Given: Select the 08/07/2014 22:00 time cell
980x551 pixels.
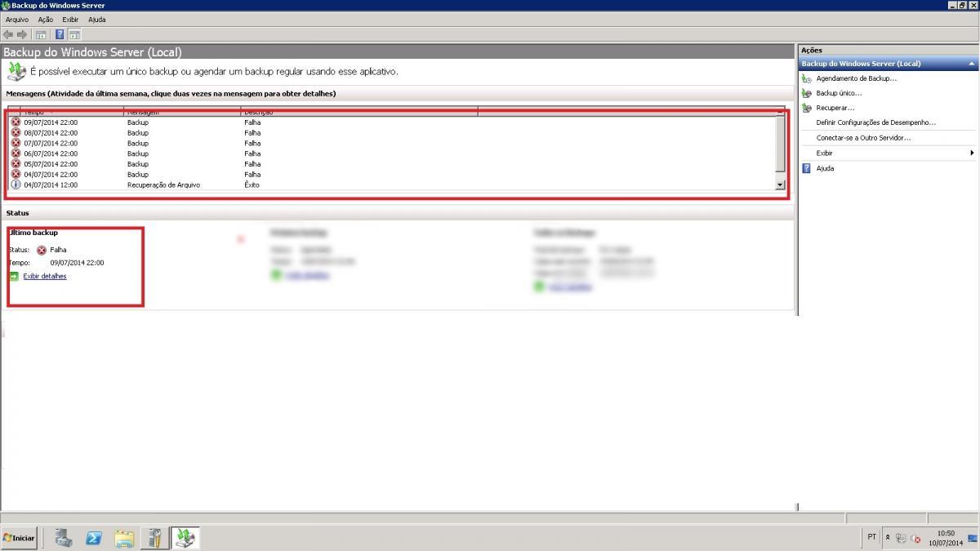Looking at the screenshot, I should (x=51, y=132).
